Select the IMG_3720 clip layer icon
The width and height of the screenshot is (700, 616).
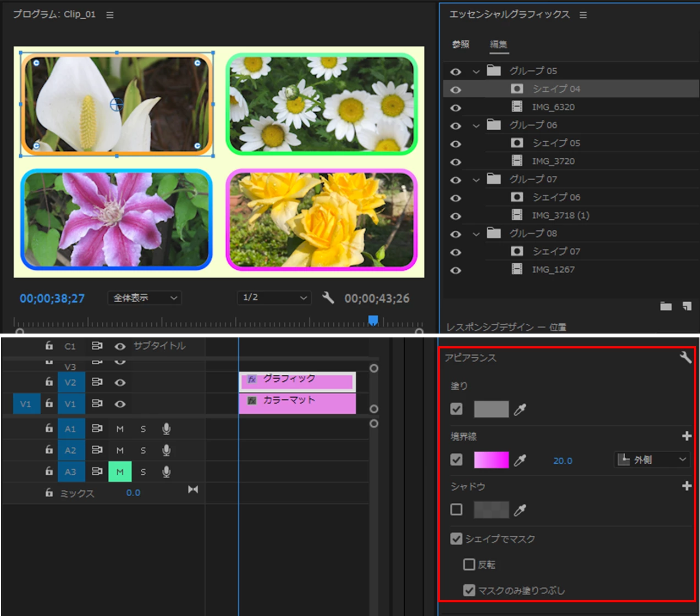[x=517, y=160]
